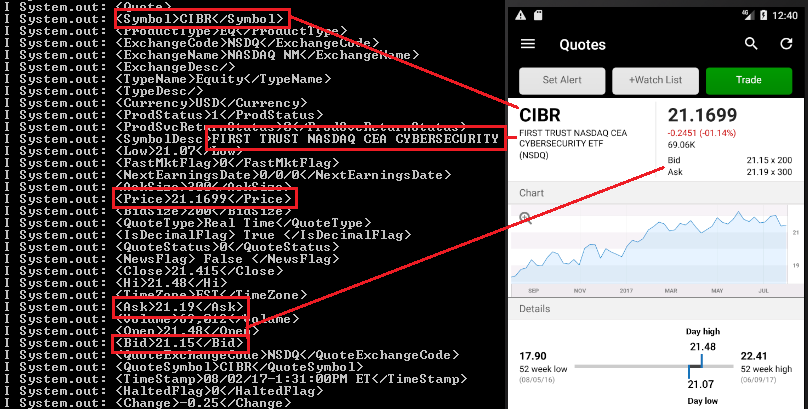Image resolution: width=808 pixels, height=409 pixels.
Task: Tap the 21.1699 last price
Action: click(702, 115)
